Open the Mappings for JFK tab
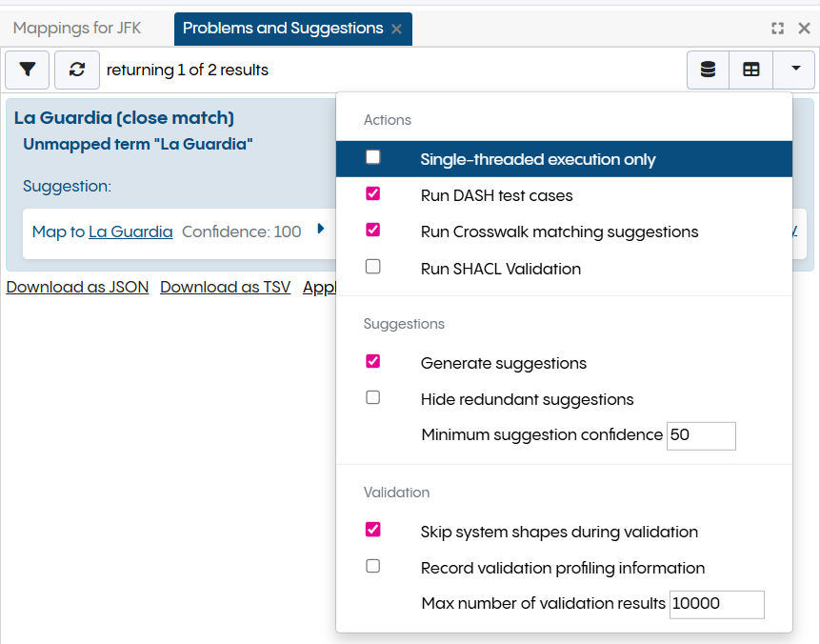 (77, 29)
